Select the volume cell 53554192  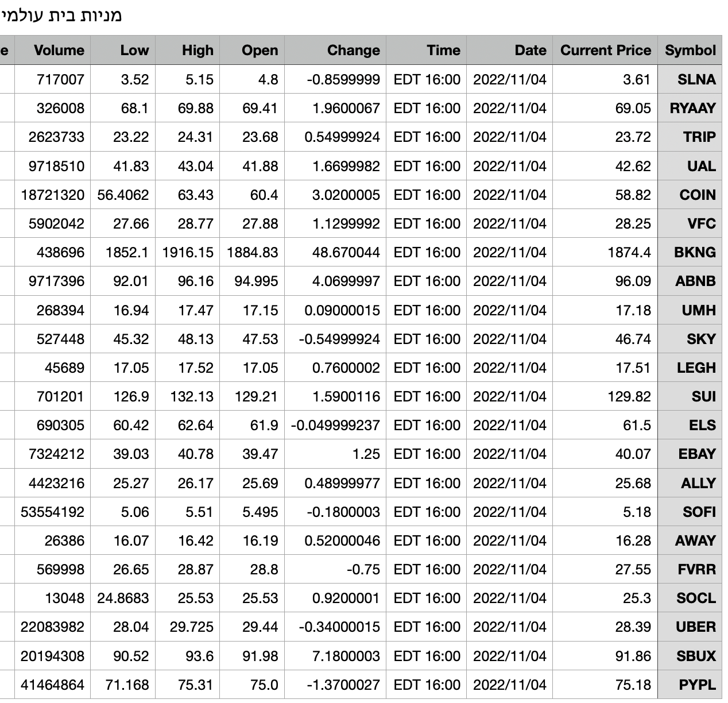(53, 512)
